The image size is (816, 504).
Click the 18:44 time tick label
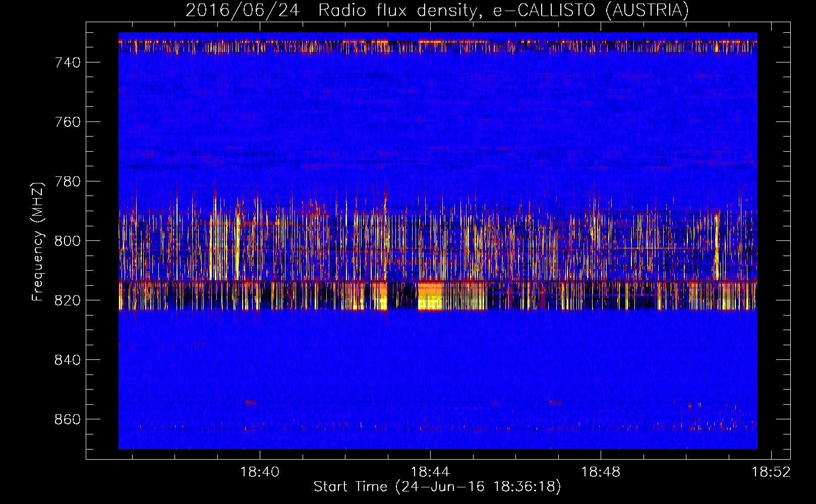[430, 472]
